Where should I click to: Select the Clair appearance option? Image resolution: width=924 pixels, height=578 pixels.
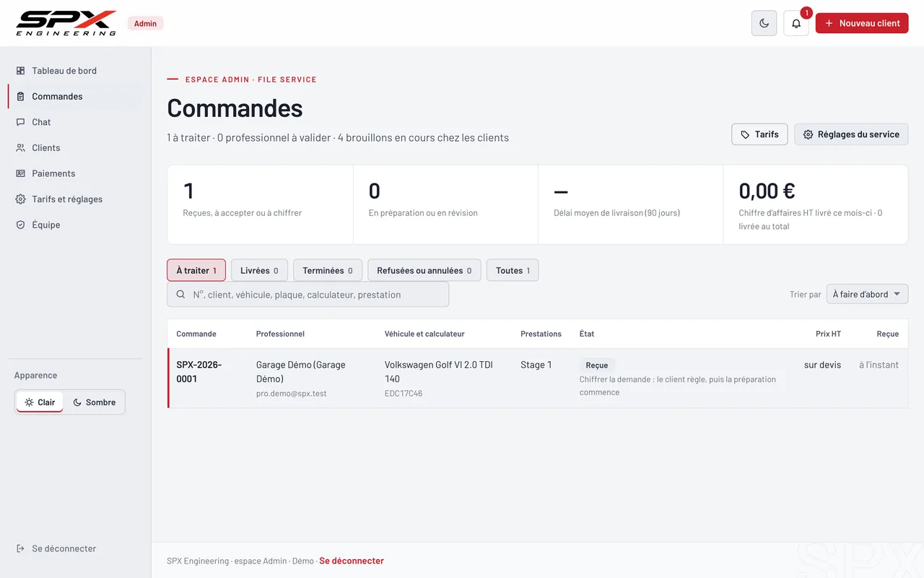(x=40, y=402)
